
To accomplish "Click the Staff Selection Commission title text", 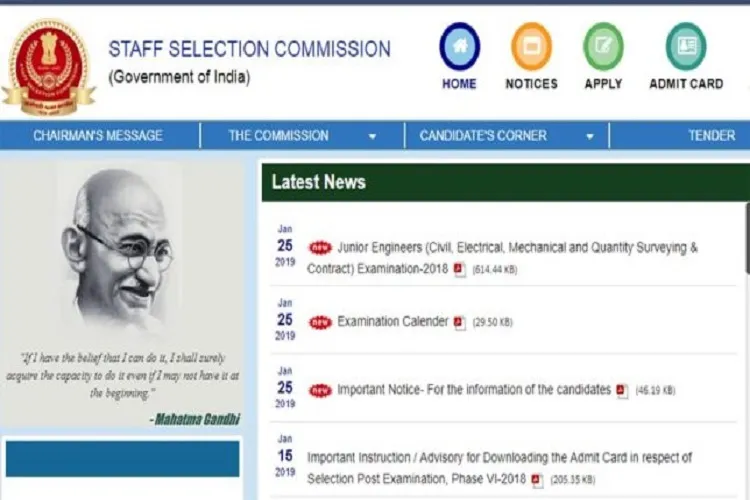I will 250,49.
